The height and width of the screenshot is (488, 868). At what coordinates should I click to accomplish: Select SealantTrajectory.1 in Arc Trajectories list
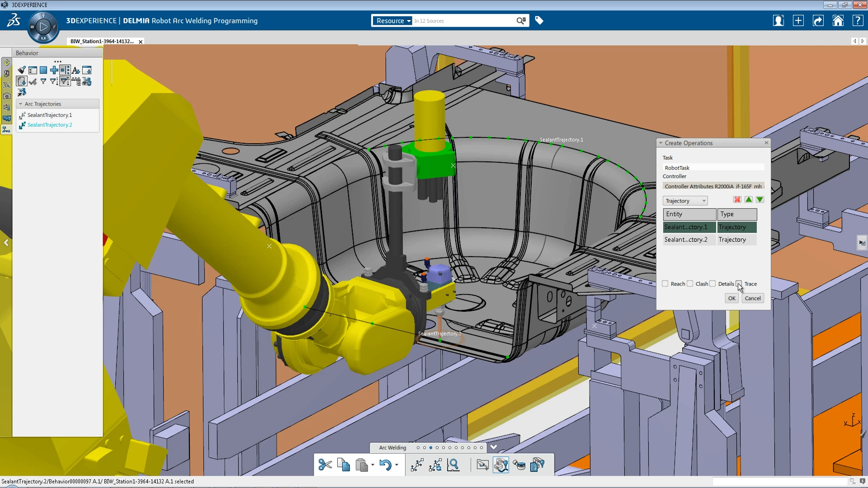pos(50,115)
